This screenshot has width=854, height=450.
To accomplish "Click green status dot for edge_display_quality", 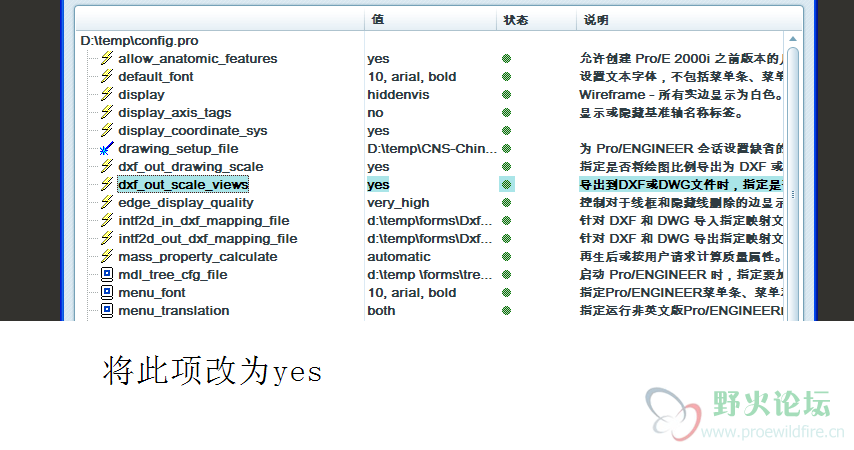I will tap(507, 202).
